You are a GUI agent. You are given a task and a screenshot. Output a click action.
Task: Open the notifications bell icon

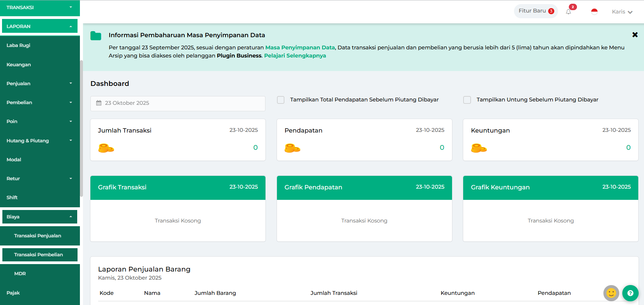point(568,12)
